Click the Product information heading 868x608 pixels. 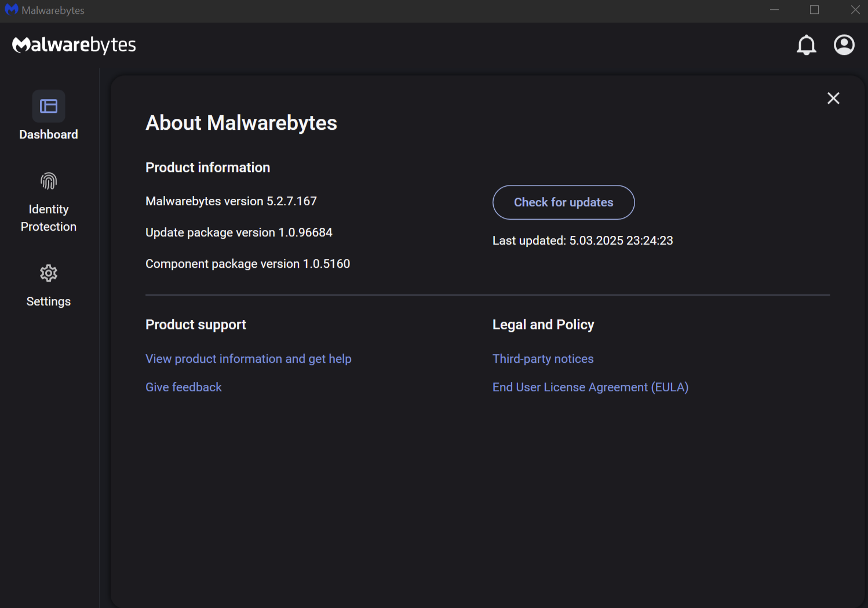click(x=208, y=168)
